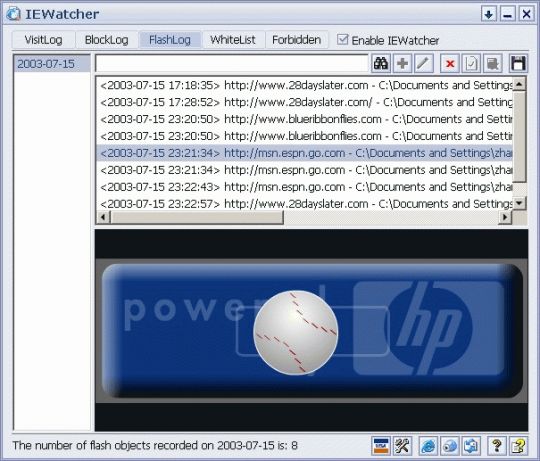Minimize the IEWatcher window
Viewport: 540px width, 461px height.
[x=508, y=14]
